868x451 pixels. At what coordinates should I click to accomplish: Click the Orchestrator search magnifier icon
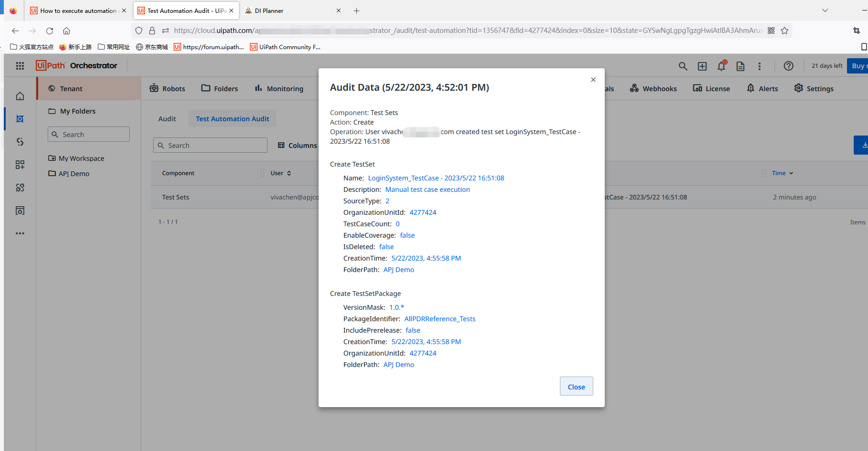[683, 66]
